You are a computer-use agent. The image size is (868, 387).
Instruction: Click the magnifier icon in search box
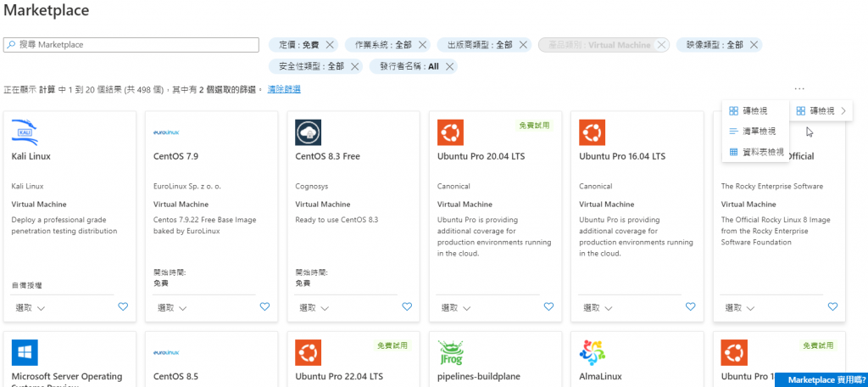click(11, 44)
